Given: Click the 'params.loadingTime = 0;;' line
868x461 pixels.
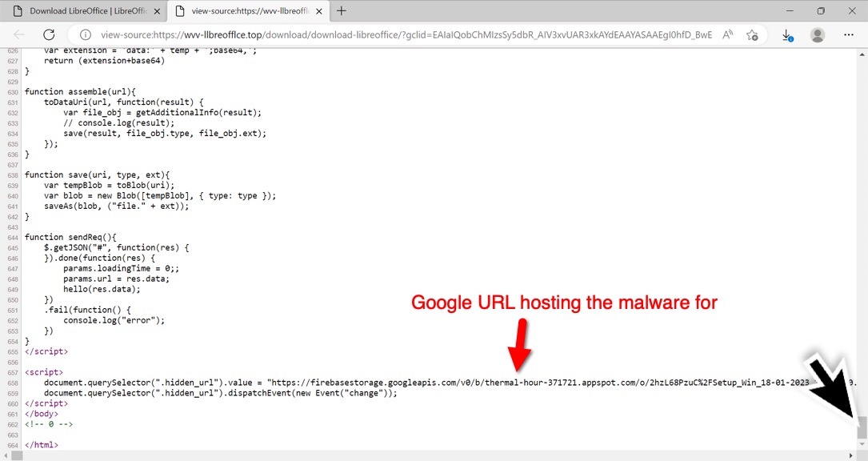Looking at the screenshot, I should pyautogui.click(x=122, y=268).
